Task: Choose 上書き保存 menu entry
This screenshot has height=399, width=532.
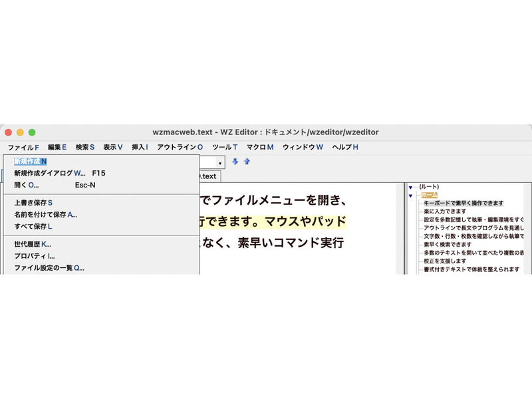Action: click(x=101, y=203)
